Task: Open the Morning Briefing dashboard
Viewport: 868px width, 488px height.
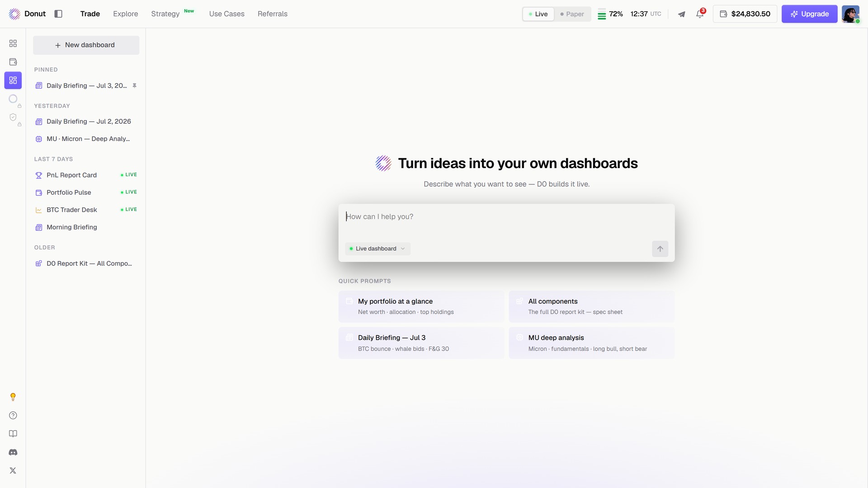Action: pos(86,227)
